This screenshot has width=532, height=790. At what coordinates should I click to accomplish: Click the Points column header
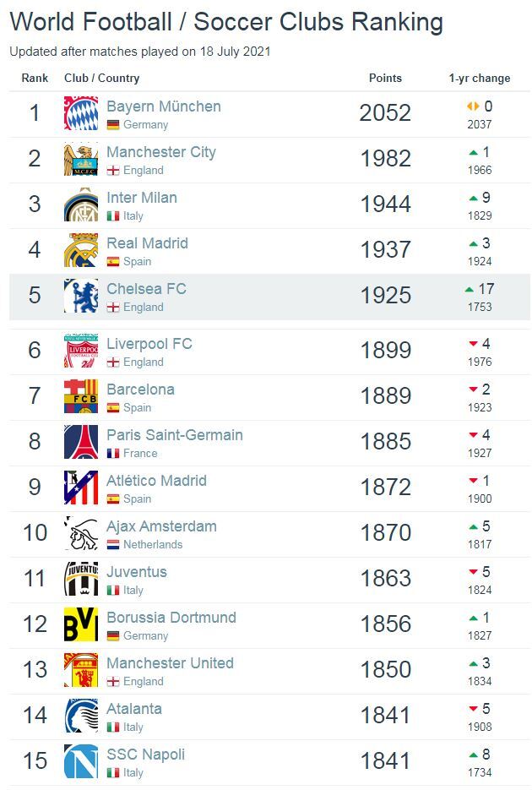[386, 78]
